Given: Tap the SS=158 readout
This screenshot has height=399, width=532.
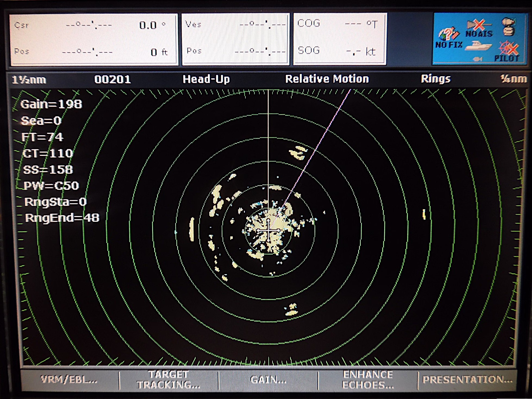Looking at the screenshot, I should click(x=48, y=170).
